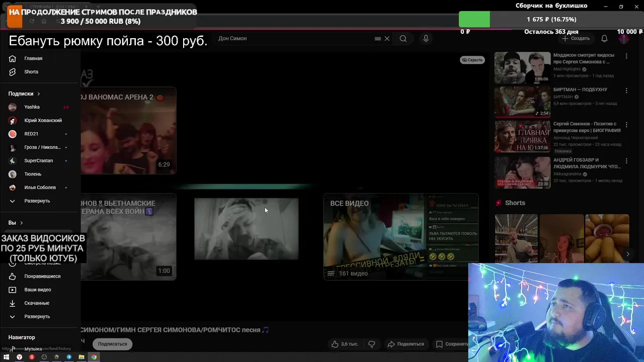Open the Подписки section chevron
644x362 pixels.
pyautogui.click(x=38, y=94)
